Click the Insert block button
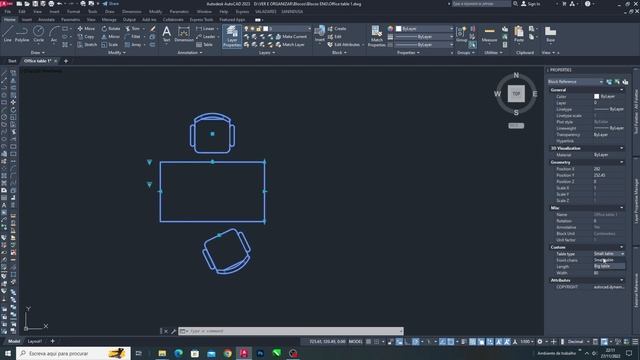The width and height of the screenshot is (640, 360). tap(320, 33)
